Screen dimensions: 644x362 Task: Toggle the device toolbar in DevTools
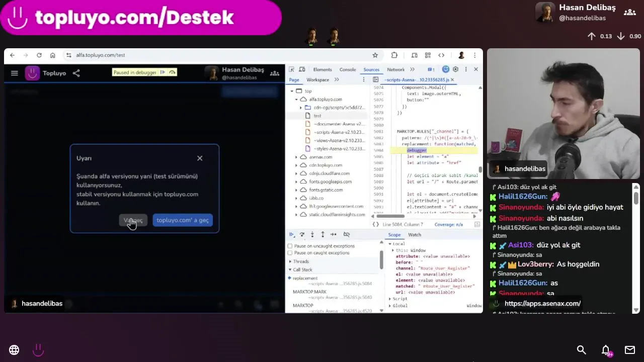(302, 69)
